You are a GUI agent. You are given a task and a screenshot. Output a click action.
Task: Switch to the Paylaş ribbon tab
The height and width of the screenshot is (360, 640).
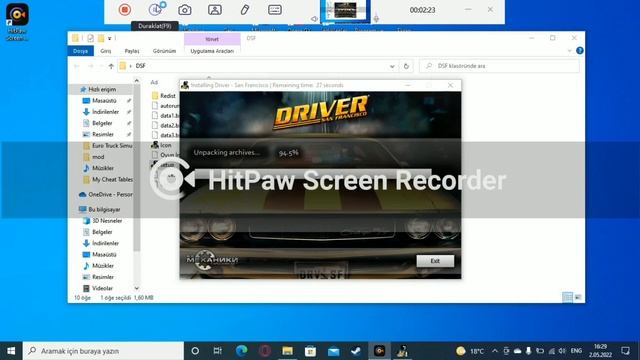(132, 51)
